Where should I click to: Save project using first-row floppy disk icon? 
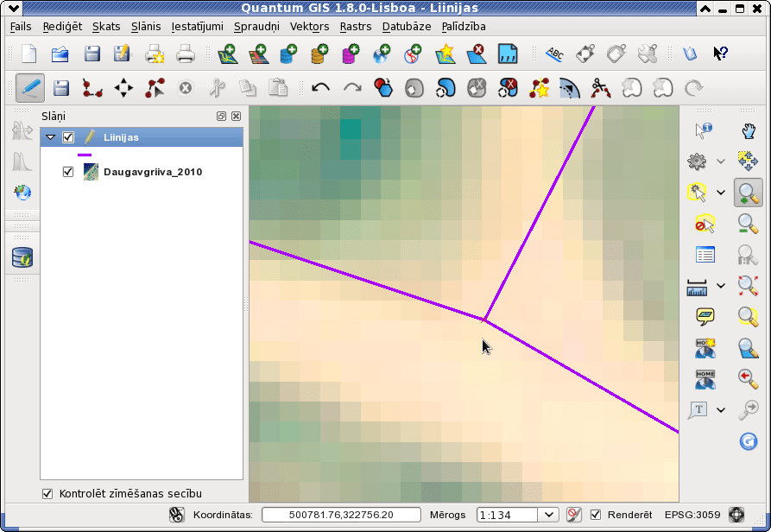pyautogui.click(x=92, y=54)
